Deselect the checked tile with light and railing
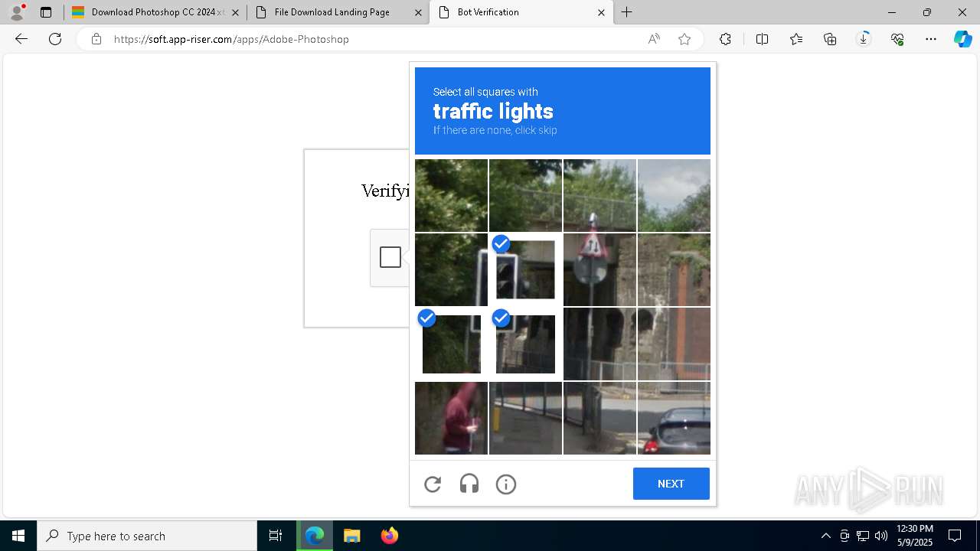Image resolution: width=980 pixels, height=551 pixels. [525, 344]
